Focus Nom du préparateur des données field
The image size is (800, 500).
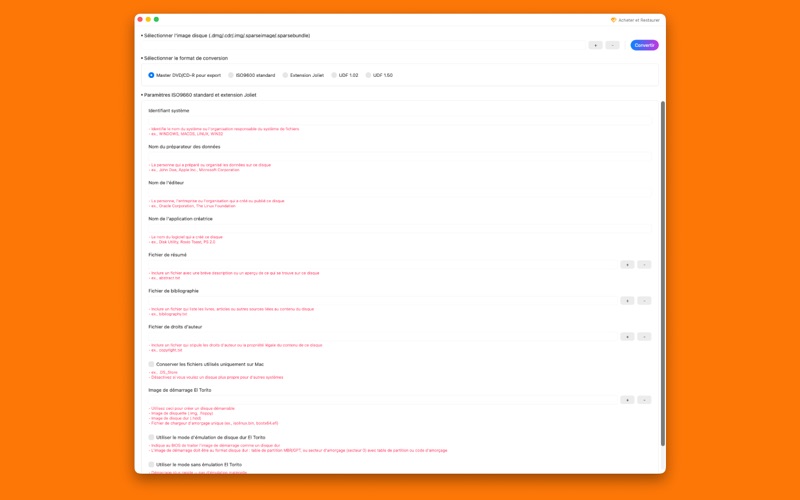click(399, 156)
